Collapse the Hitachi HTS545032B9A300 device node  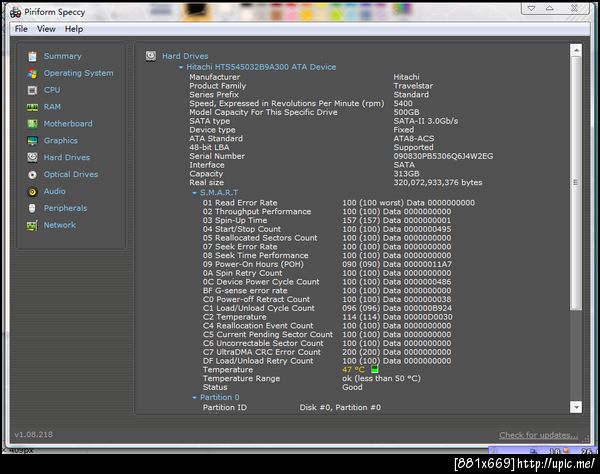[x=181, y=67]
